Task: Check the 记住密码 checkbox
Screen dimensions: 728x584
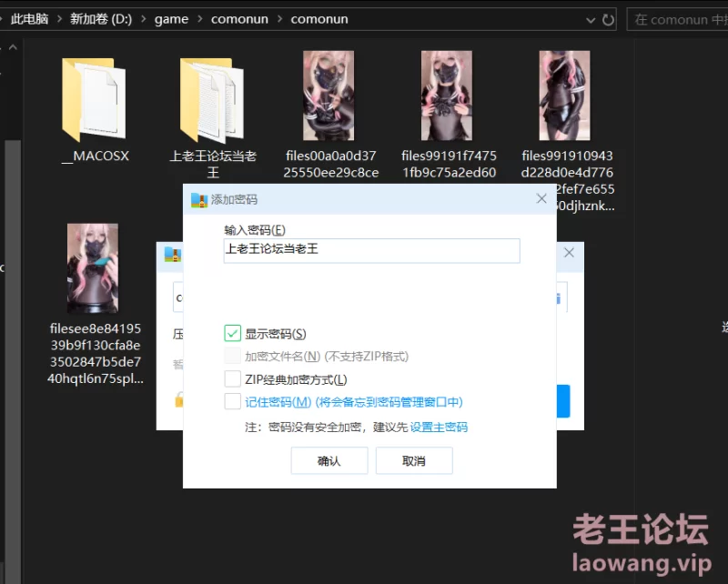Action: (233, 401)
